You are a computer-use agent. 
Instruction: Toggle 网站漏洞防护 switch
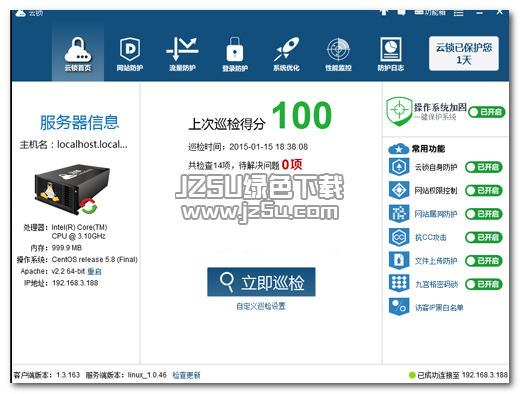tap(484, 214)
